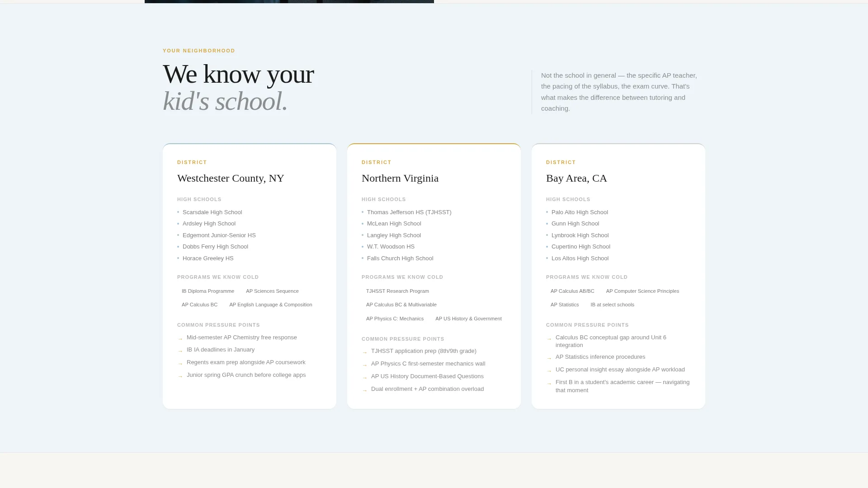Click the IB Diploma Programme tag
Viewport: 868px width, 488px height.
(208, 291)
